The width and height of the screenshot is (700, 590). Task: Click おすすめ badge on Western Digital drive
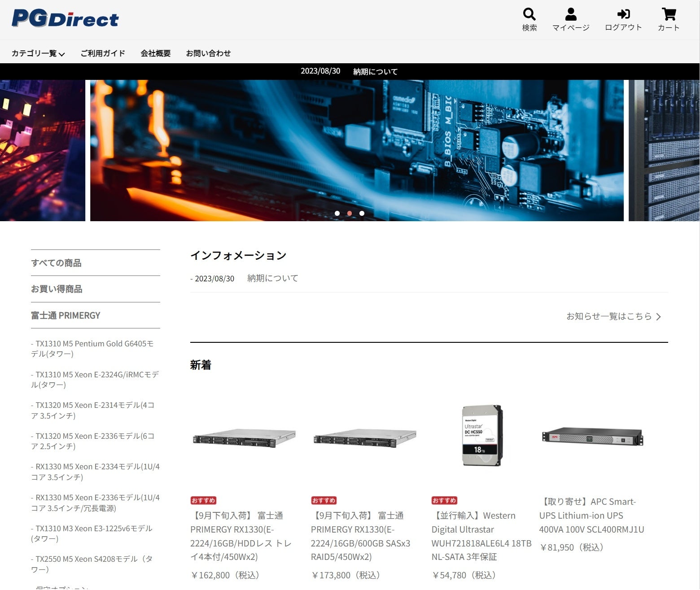pyautogui.click(x=444, y=500)
